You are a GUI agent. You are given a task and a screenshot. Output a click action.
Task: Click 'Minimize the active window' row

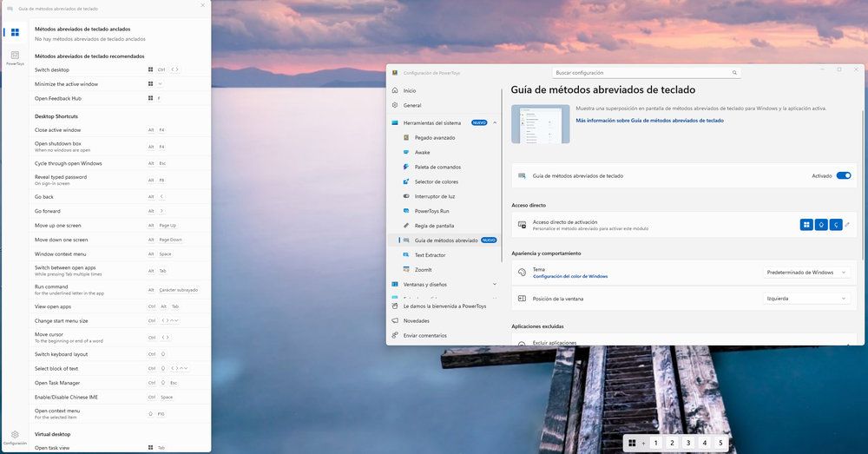tap(119, 84)
